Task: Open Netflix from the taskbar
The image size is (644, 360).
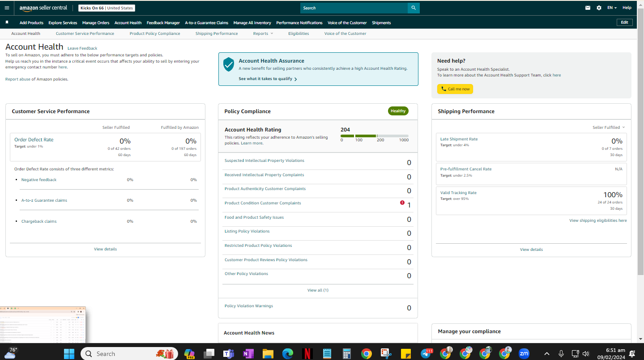Action: pyautogui.click(x=307, y=354)
